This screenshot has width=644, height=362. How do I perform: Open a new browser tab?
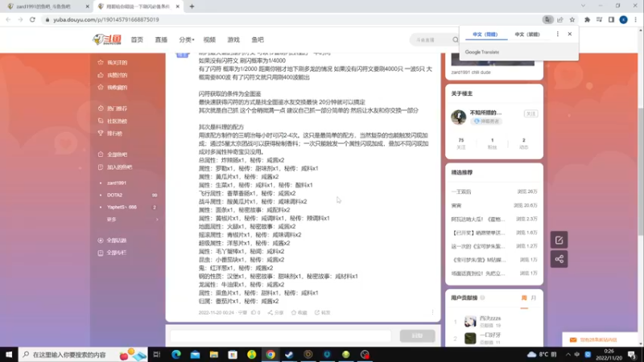(192, 6)
